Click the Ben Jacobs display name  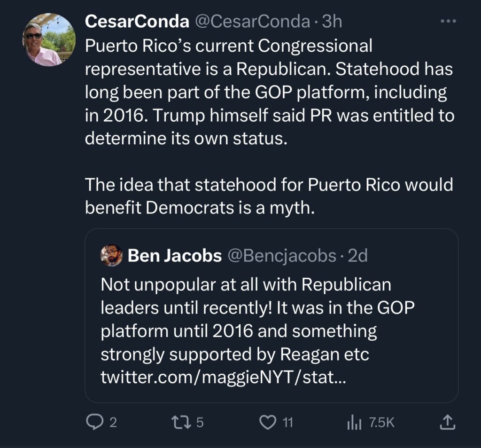pos(175,255)
